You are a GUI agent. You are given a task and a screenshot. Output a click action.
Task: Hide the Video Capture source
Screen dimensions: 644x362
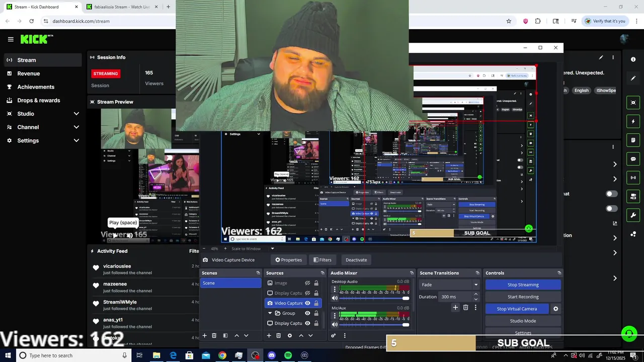click(307, 303)
